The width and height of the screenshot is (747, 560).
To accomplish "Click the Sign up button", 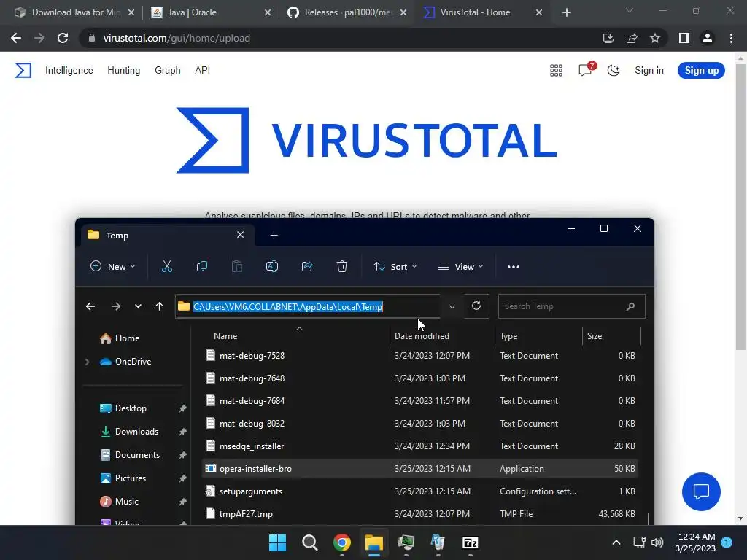I will tap(701, 71).
